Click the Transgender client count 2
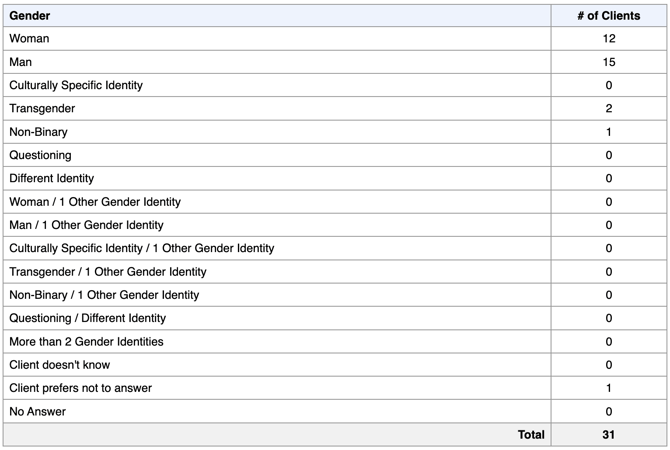The width and height of the screenshot is (670, 450). click(x=609, y=109)
